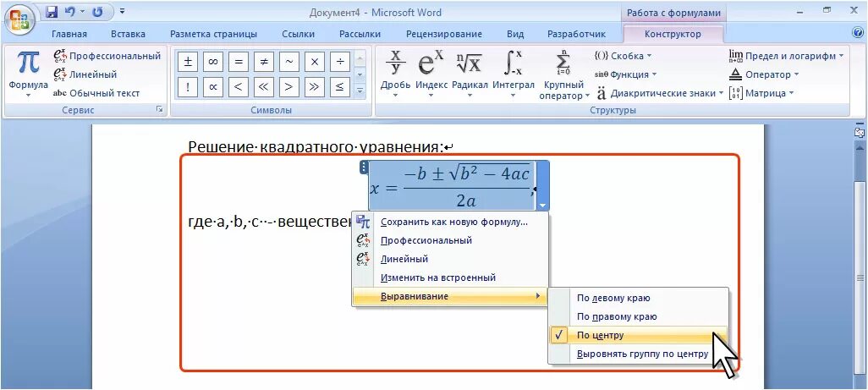Screen dimensions: 868x390
Task: Click text Решение квадратного уравнения
Action: (x=316, y=147)
